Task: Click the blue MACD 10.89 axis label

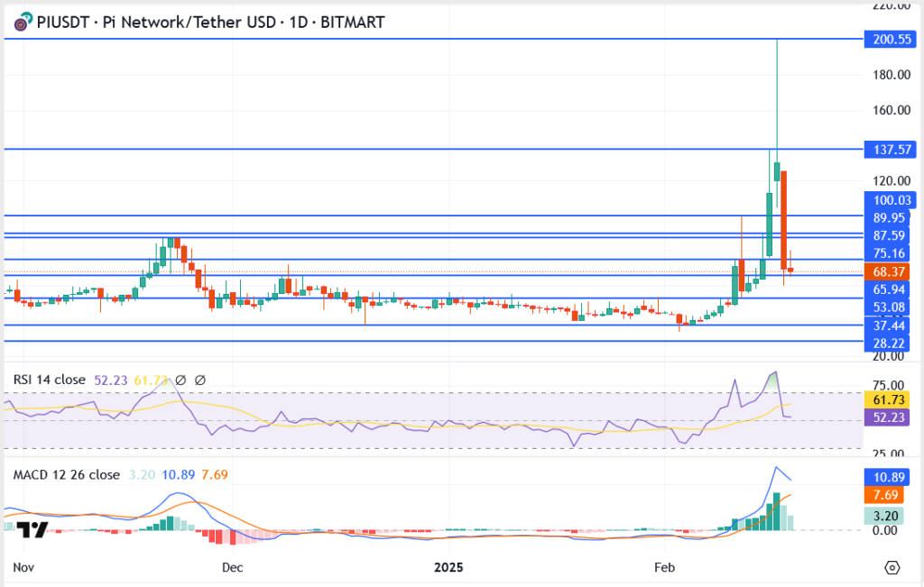Action: [890, 475]
